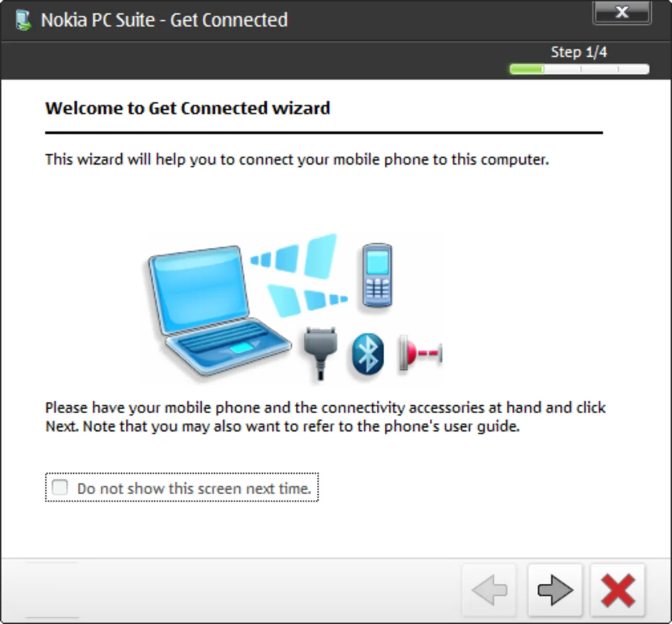Select the USB cable connector icon

[x=321, y=353]
